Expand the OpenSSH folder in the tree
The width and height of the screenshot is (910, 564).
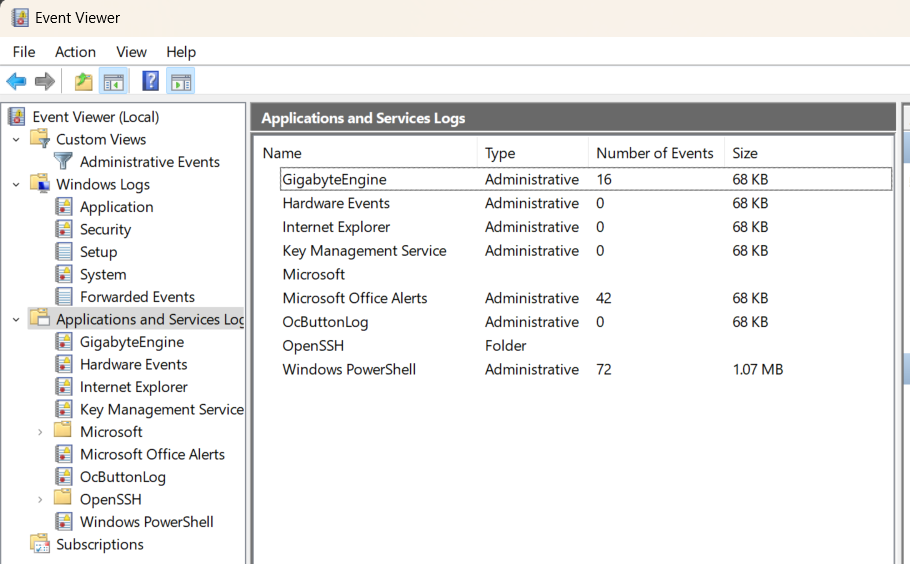tap(40, 500)
